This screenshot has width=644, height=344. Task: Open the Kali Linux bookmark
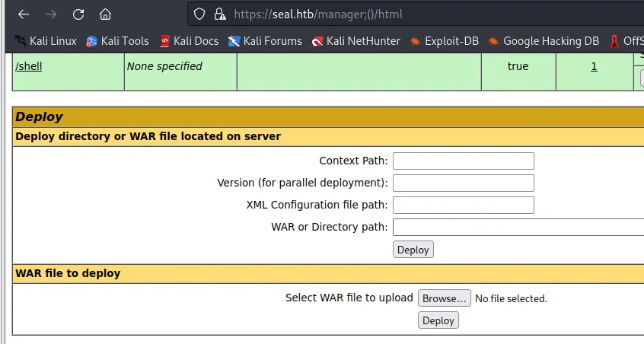(46, 41)
